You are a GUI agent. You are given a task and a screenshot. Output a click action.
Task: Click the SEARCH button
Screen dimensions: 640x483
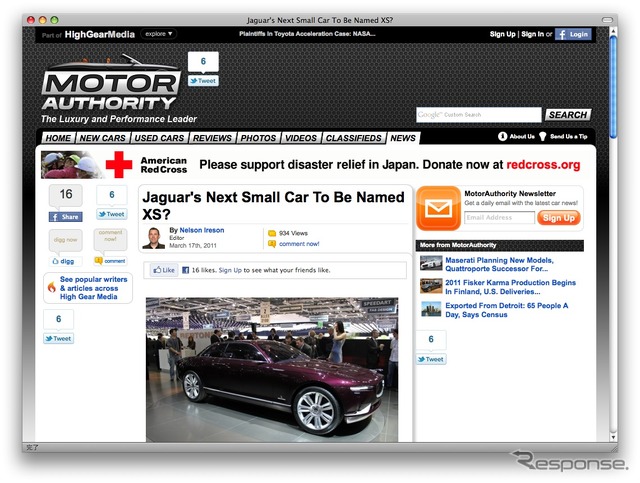(x=568, y=115)
